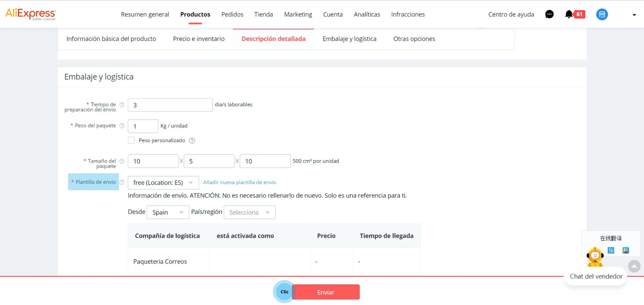Switch to Precio e inventario tab

[199, 39]
